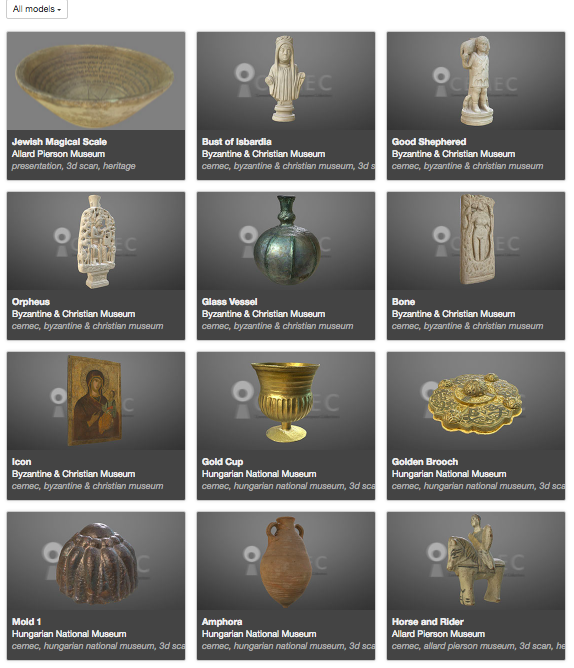Open the green Glass Vessel thumbnail
This screenshot has height=668, width=574.
click(x=286, y=241)
